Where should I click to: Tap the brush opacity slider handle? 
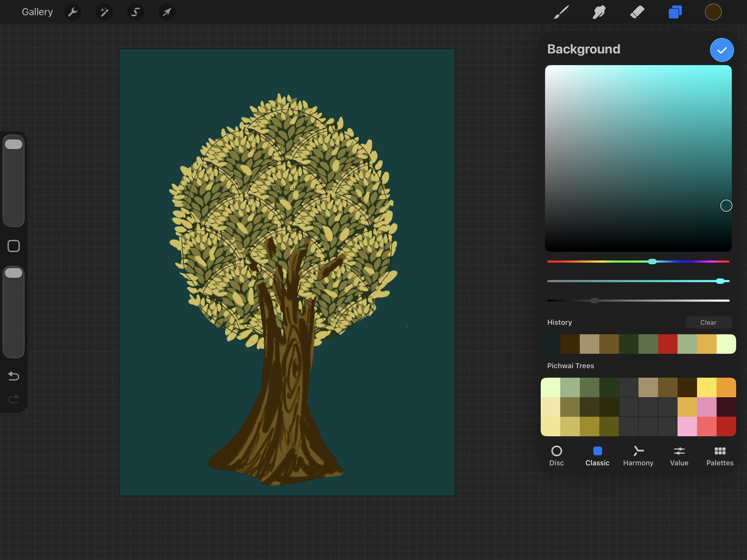pyautogui.click(x=14, y=273)
